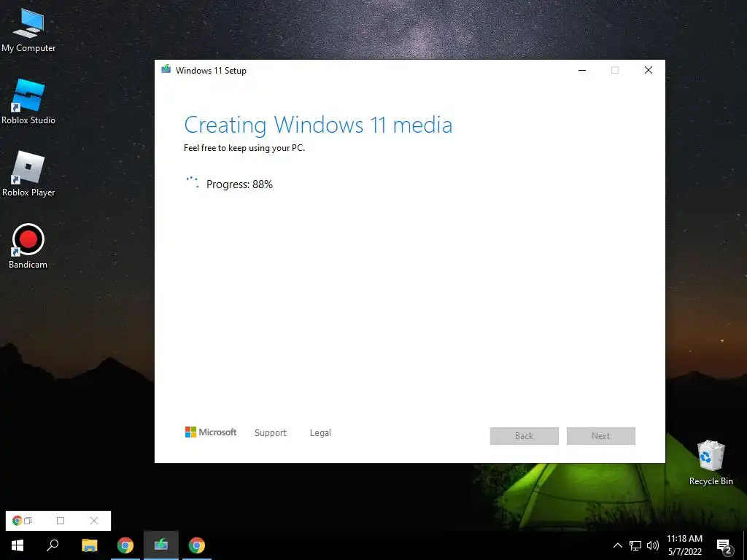Open network status tray icon

click(635, 545)
